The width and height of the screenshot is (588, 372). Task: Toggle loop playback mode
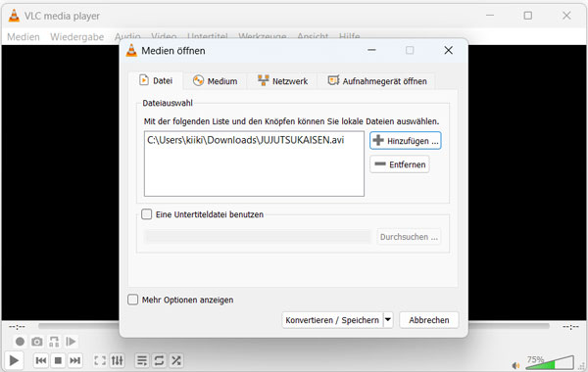coord(159,360)
